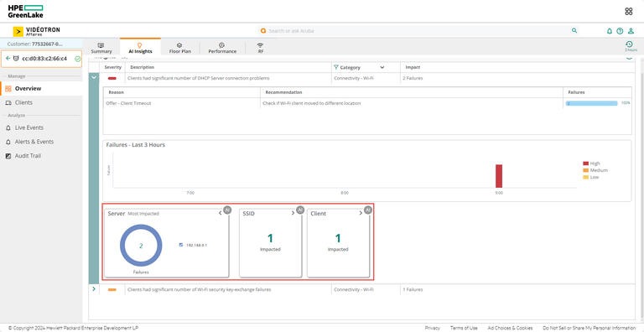This screenshot has width=644, height=332.
Task: Click the Recommendation column header
Action: [x=283, y=92]
